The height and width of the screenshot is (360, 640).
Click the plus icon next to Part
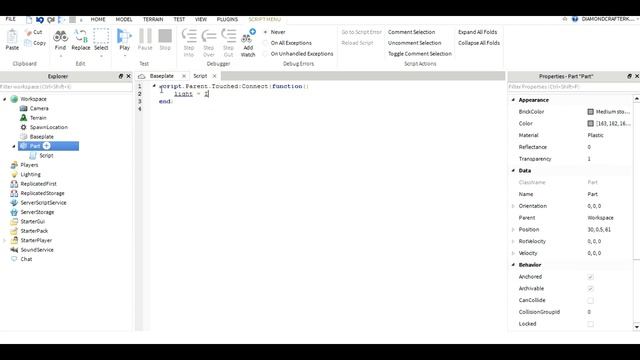tap(47, 146)
